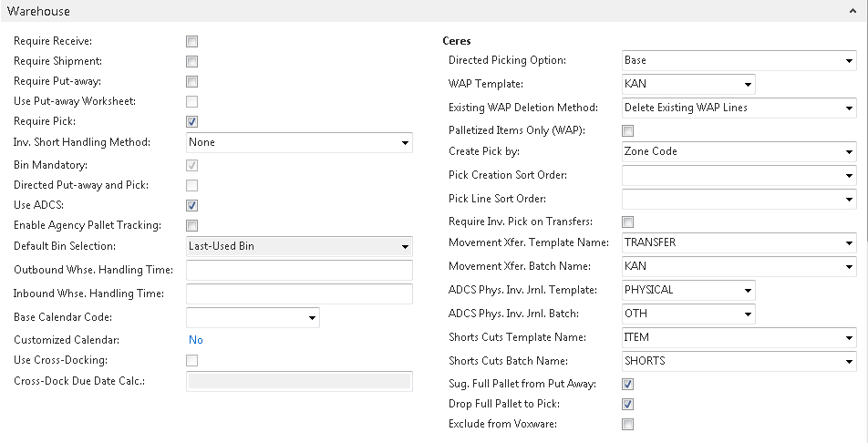
Task: Open the WAP Template dropdown
Action: tap(748, 85)
